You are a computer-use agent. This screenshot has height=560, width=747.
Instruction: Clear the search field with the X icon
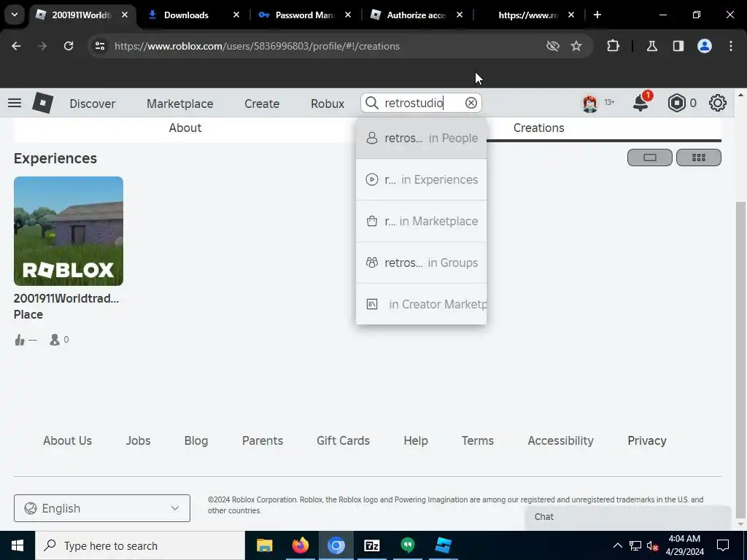coord(471,103)
